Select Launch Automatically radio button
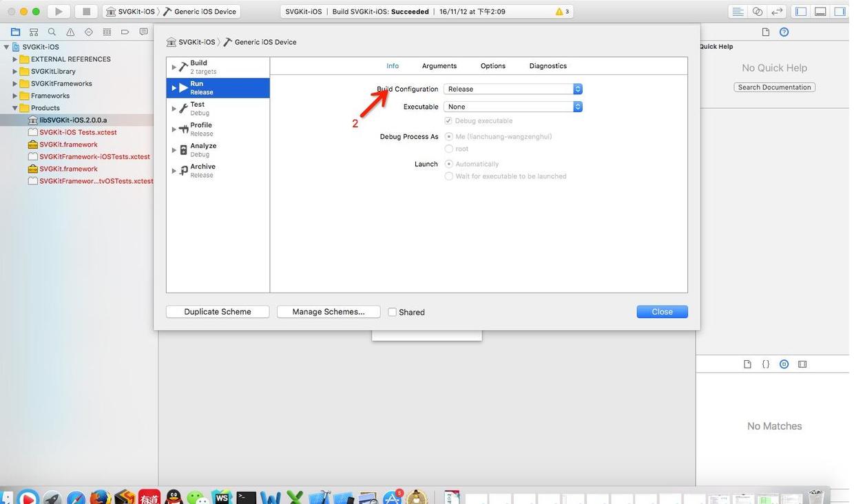Screen dimensions: 854x504 click(449, 164)
